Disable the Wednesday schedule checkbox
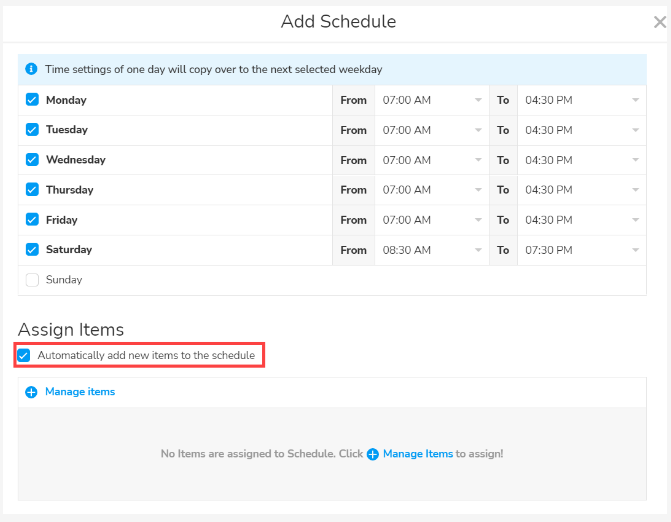Image resolution: width=671 pixels, height=522 pixels. (32, 160)
